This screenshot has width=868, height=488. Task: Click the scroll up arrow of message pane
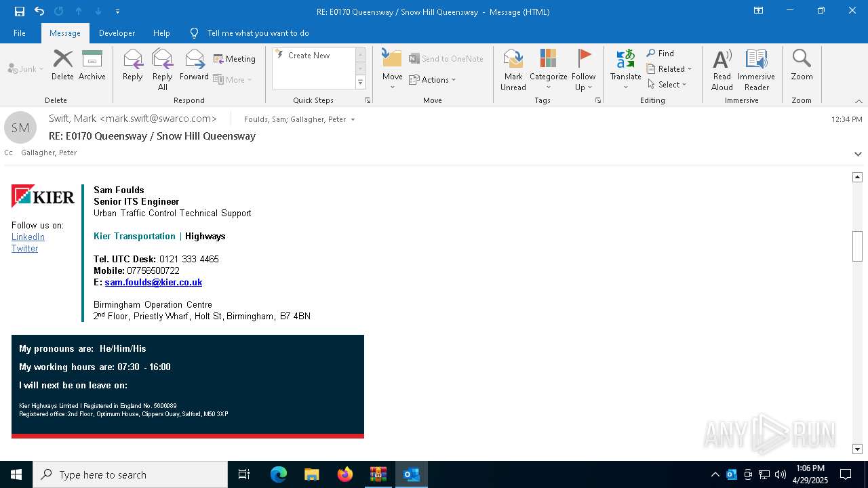pos(857,177)
